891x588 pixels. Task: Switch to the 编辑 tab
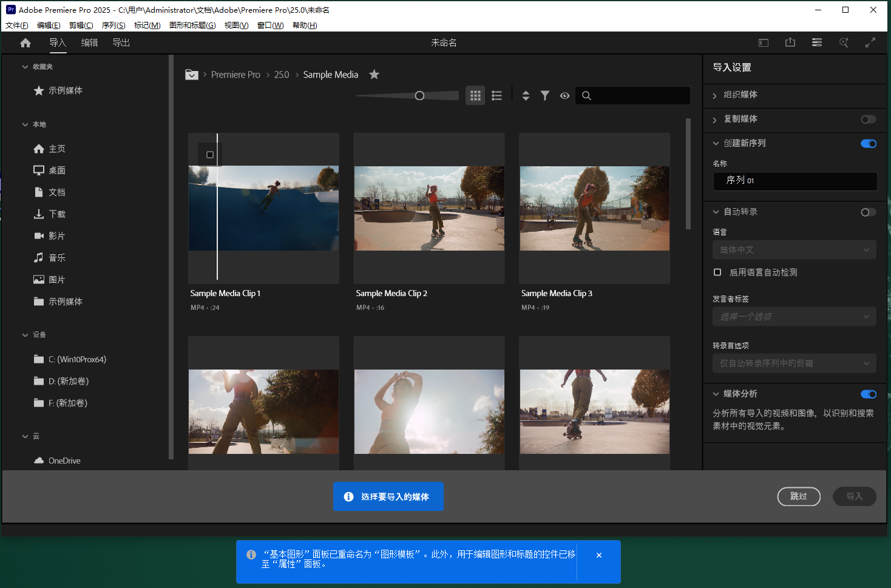[89, 42]
